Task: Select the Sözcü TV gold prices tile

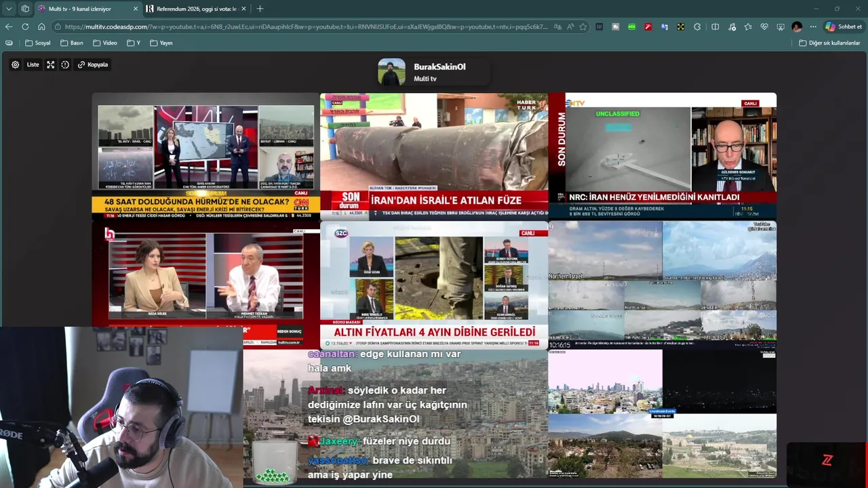Action: point(434,285)
